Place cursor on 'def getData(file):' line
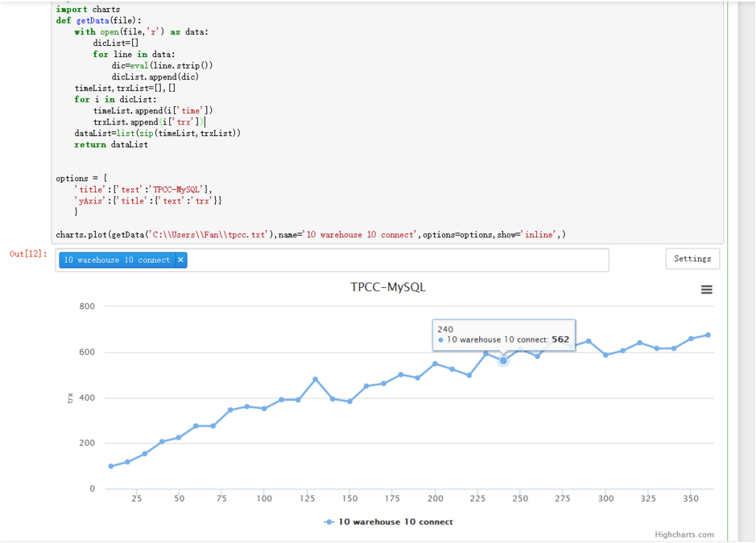Screen dimensions: 756x543 point(99,21)
